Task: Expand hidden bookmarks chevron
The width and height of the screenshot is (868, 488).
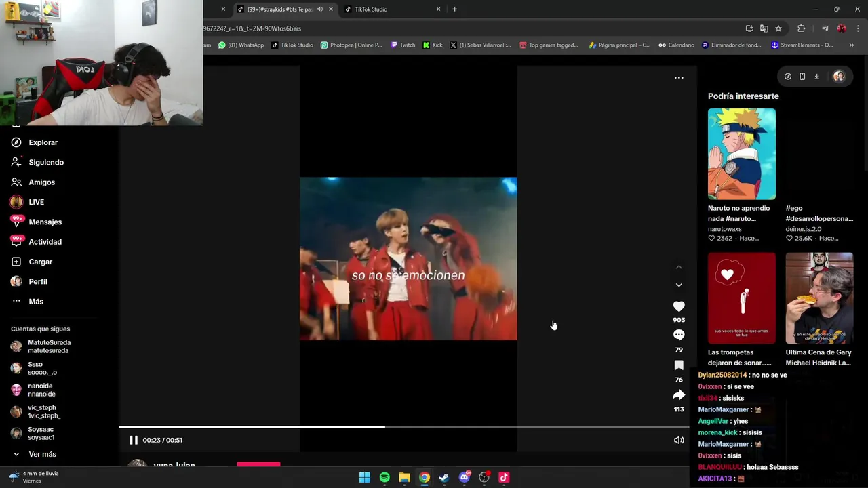Action: pyautogui.click(x=851, y=45)
